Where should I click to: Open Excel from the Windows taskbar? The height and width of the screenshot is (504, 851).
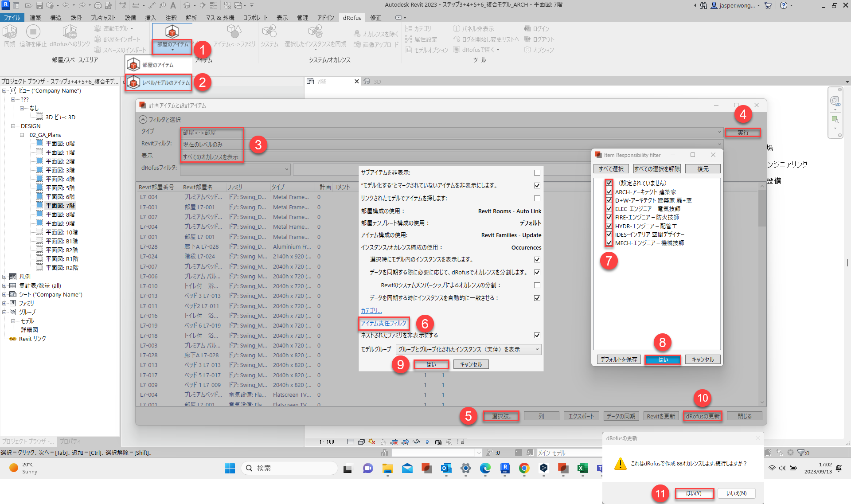[582, 468]
